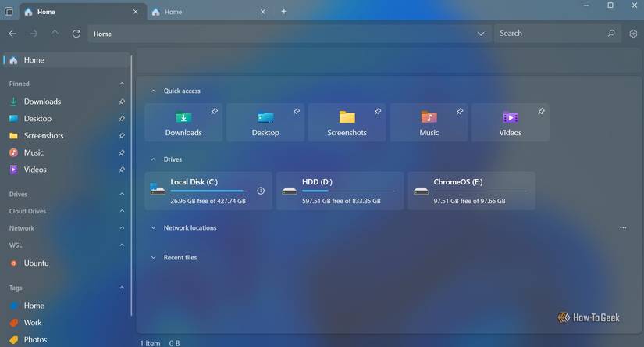Open Videos from the sidebar
The image size is (644, 347).
[66, 170]
